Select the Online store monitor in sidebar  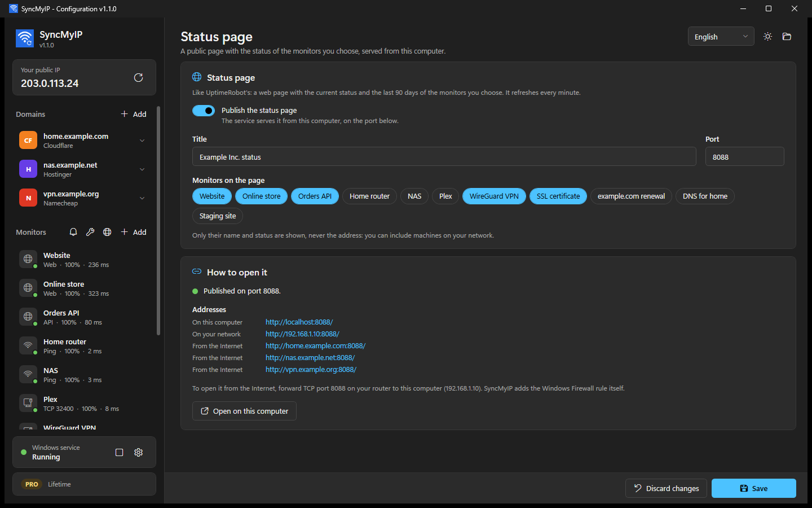click(x=84, y=288)
